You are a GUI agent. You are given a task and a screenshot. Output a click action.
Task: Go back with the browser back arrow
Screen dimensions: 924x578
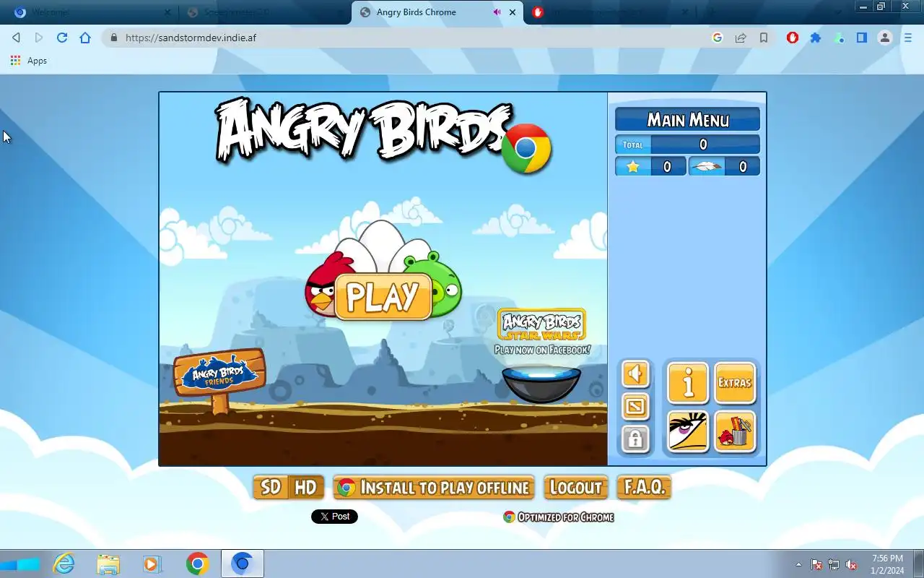[x=16, y=38]
